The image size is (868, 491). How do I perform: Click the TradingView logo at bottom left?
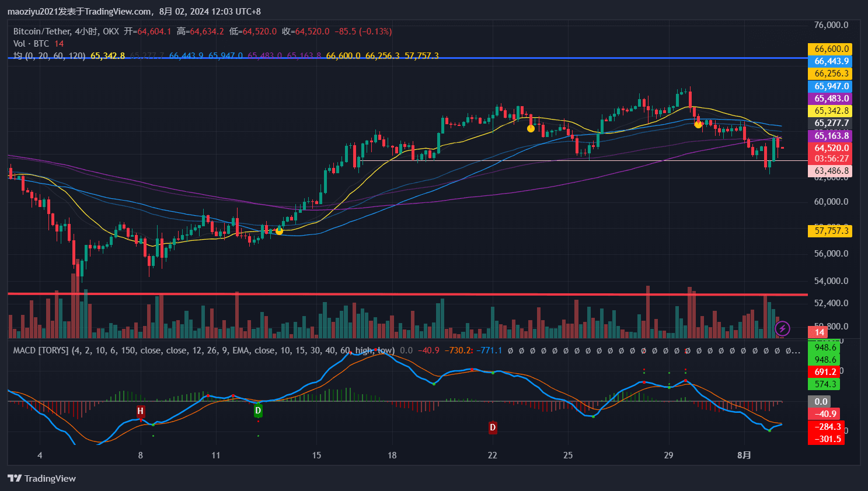(x=41, y=478)
